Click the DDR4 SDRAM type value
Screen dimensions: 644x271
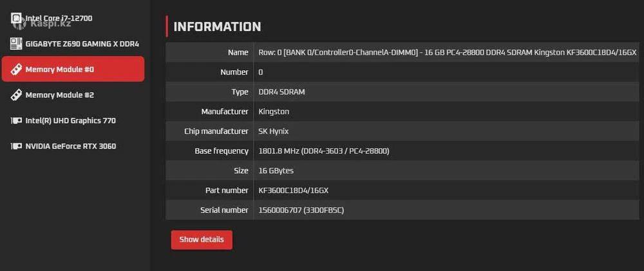coord(281,92)
